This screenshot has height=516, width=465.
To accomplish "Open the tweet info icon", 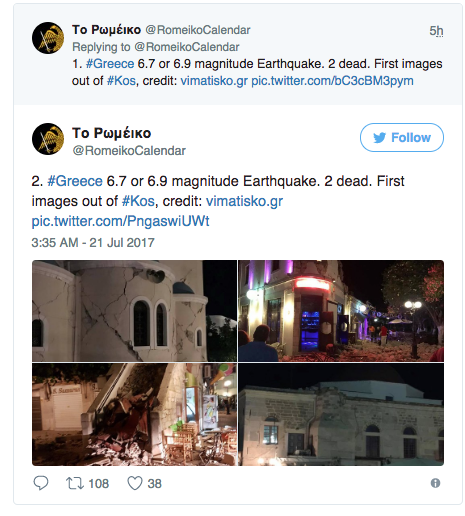I will tap(435, 483).
